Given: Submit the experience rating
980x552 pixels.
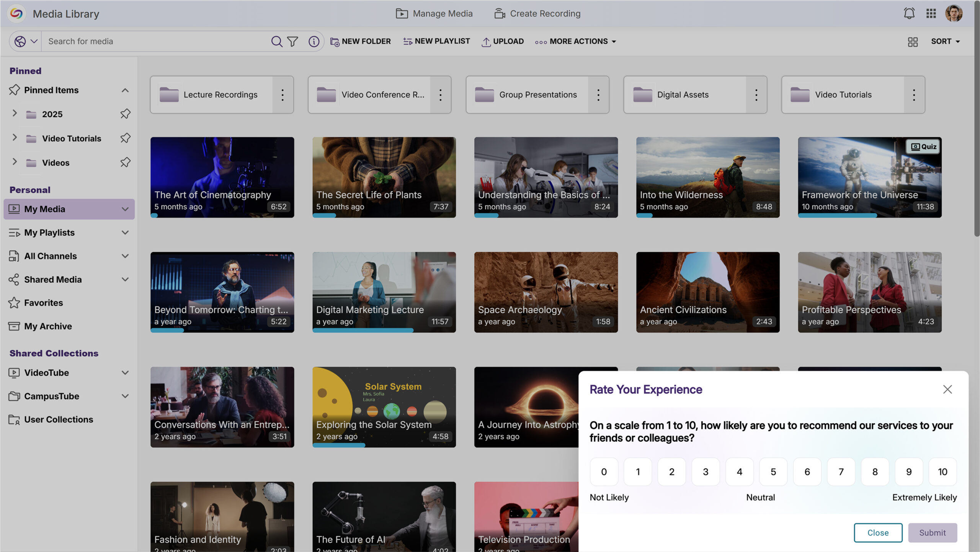Looking at the screenshot, I should click(932, 532).
